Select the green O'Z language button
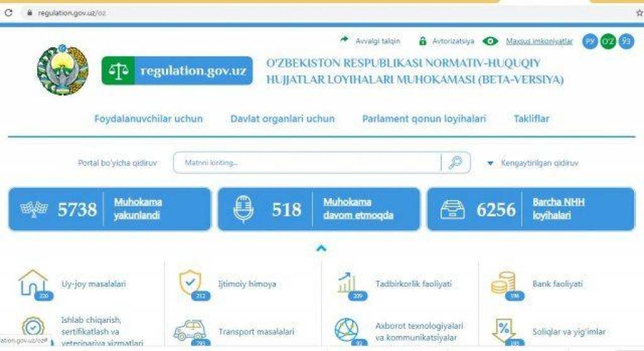Screen dimensions: 644x351 (608, 42)
